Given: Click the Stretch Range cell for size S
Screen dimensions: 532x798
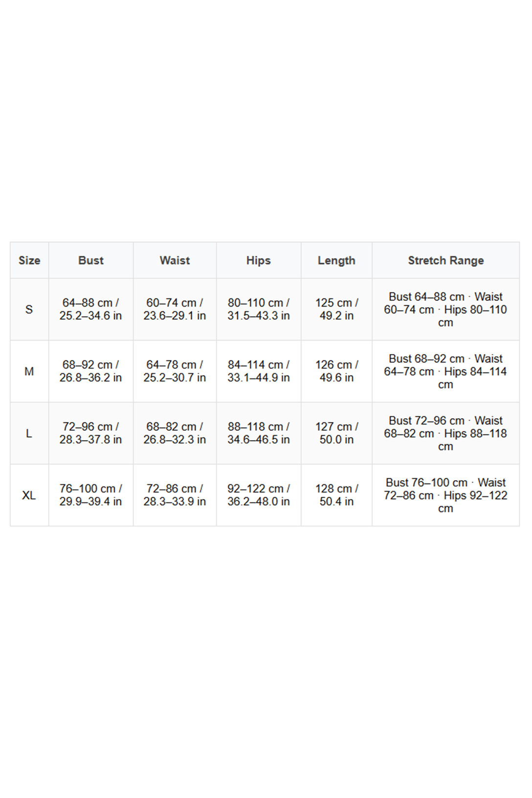Looking at the screenshot, I should [x=445, y=310].
